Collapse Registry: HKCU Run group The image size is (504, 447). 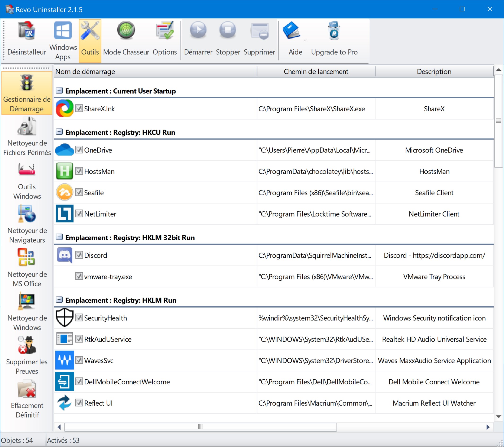tap(59, 132)
